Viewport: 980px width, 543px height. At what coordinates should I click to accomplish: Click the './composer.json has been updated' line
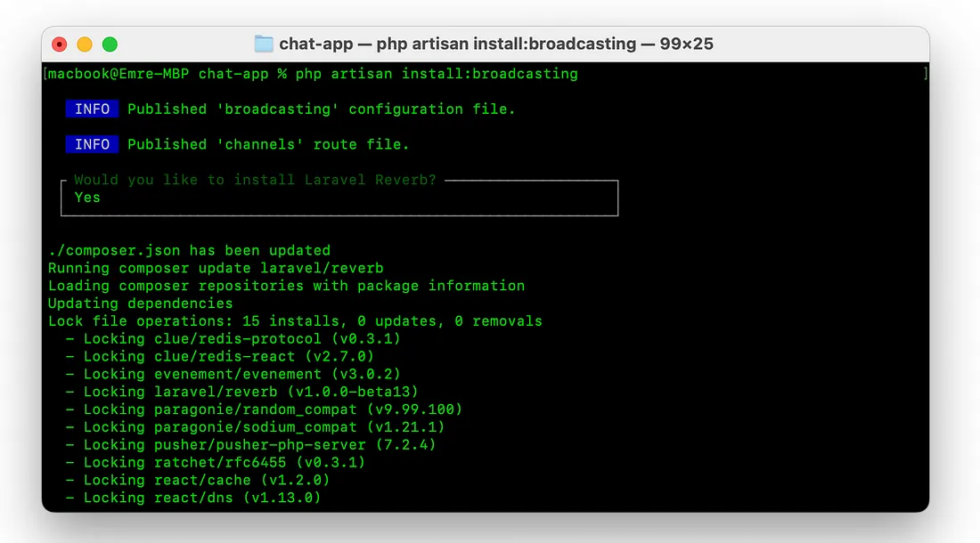[x=189, y=250]
